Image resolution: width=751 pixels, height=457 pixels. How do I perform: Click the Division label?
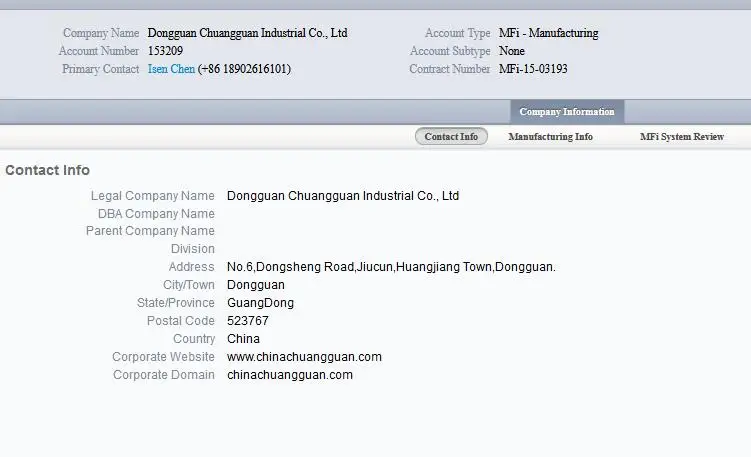[x=193, y=249]
